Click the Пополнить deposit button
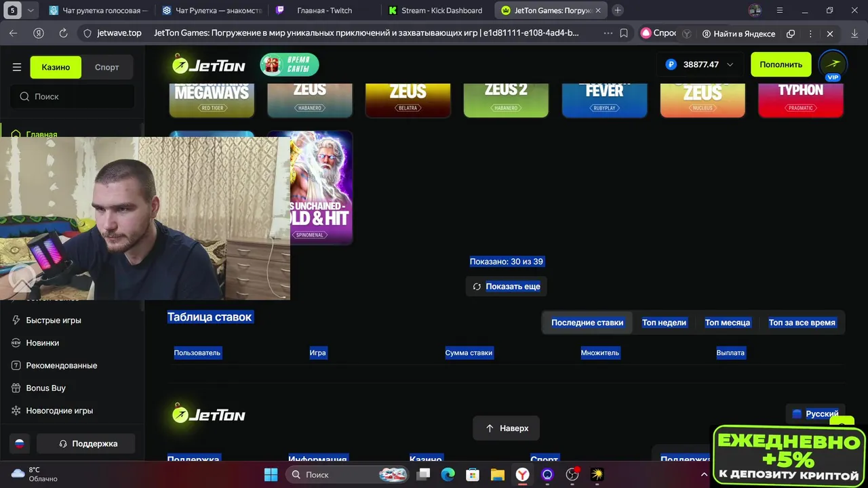This screenshot has width=868, height=488. pyautogui.click(x=781, y=64)
